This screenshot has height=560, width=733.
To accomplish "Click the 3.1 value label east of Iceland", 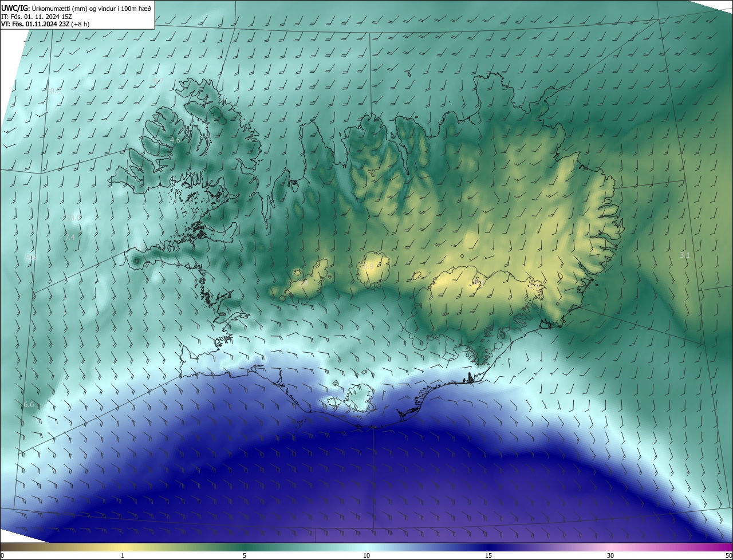I will (x=685, y=255).
